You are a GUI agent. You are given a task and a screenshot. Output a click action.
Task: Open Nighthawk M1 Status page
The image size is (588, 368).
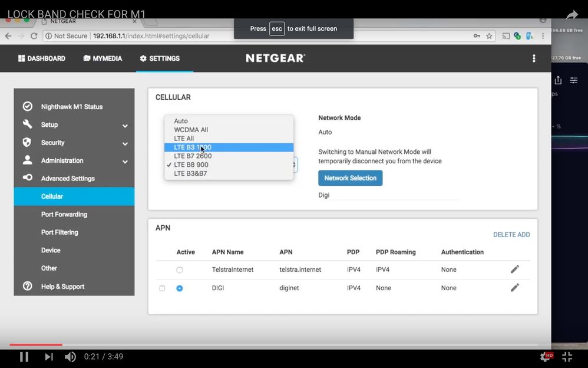pyautogui.click(x=72, y=107)
